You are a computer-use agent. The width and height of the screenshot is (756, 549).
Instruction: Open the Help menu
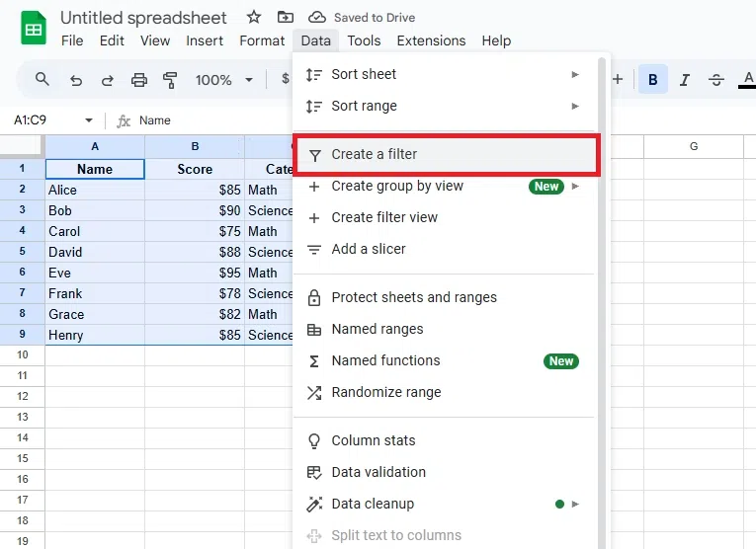point(496,40)
